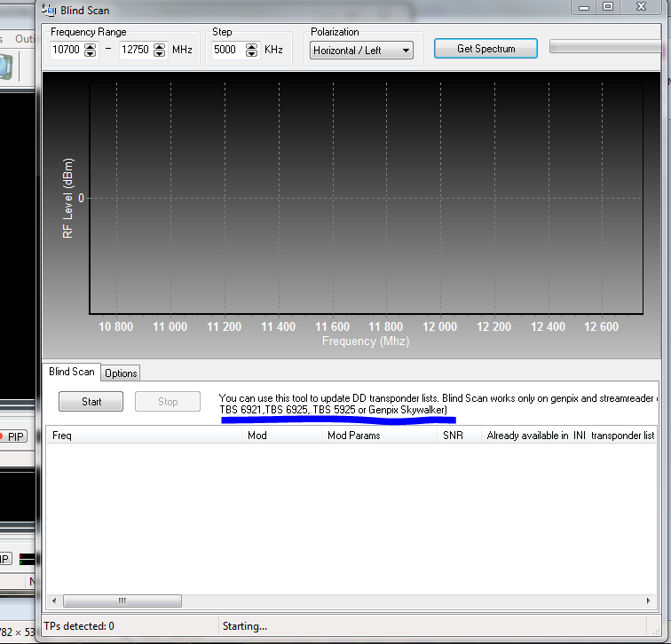671x644 pixels.
Task: Switch to the Options tab
Action: pyautogui.click(x=121, y=373)
